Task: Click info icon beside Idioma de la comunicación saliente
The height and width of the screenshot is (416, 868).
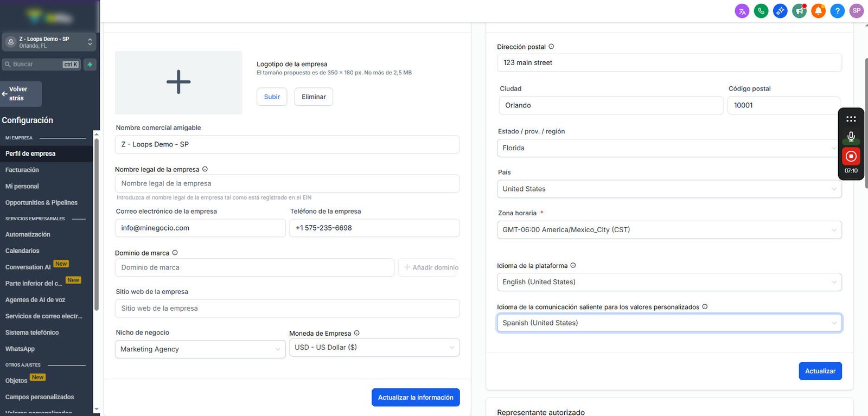Action: click(705, 306)
